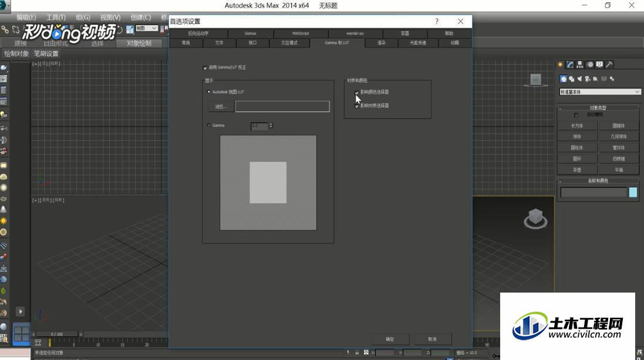
Task: Switch to the 文件 preferences tab
Action: pos(220,43)
